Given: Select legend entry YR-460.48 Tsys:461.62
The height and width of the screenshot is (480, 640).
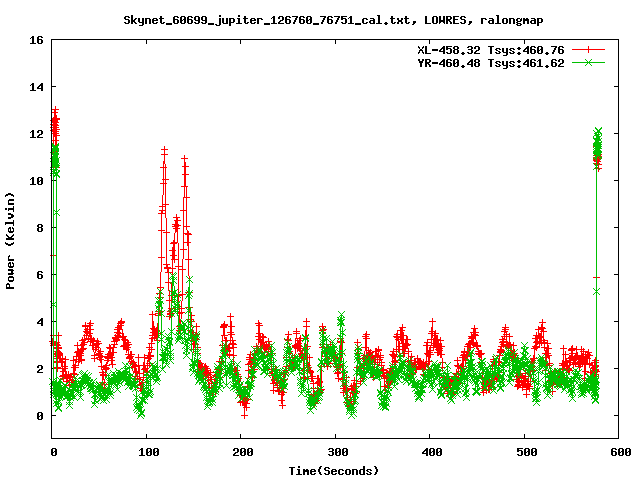Looking at the screenshot, I should pyautogui.click(x=491, y=63).
